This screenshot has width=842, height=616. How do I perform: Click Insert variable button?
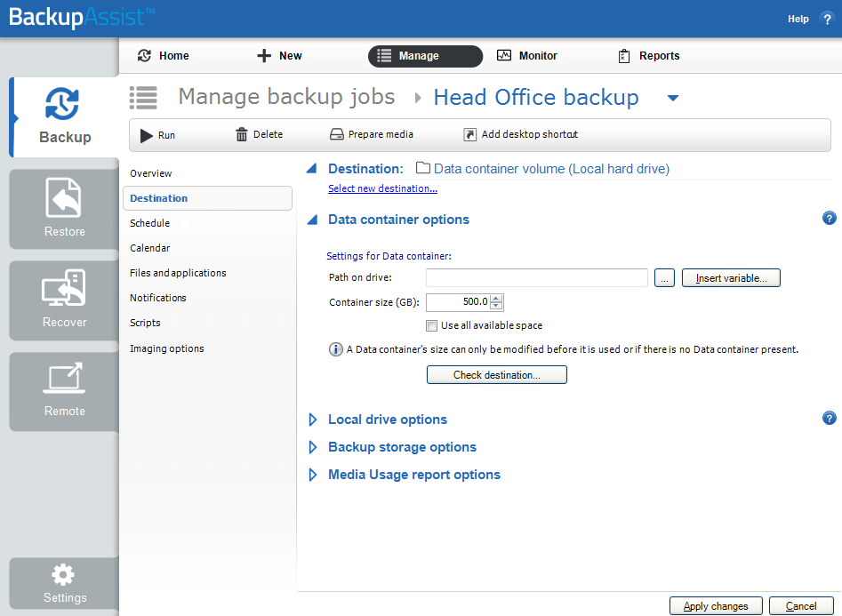click(x=731, y=278)
